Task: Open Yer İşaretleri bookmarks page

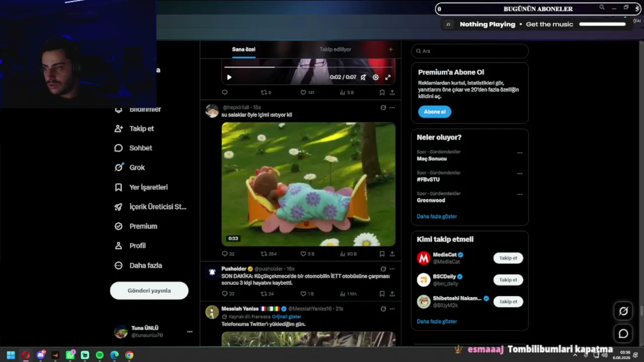Action: [141, 187]
